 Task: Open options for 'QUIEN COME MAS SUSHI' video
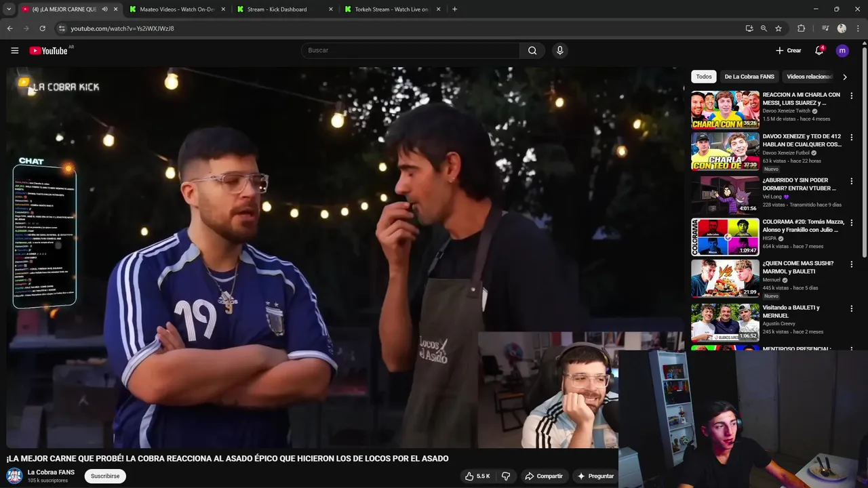coord(852,264)
